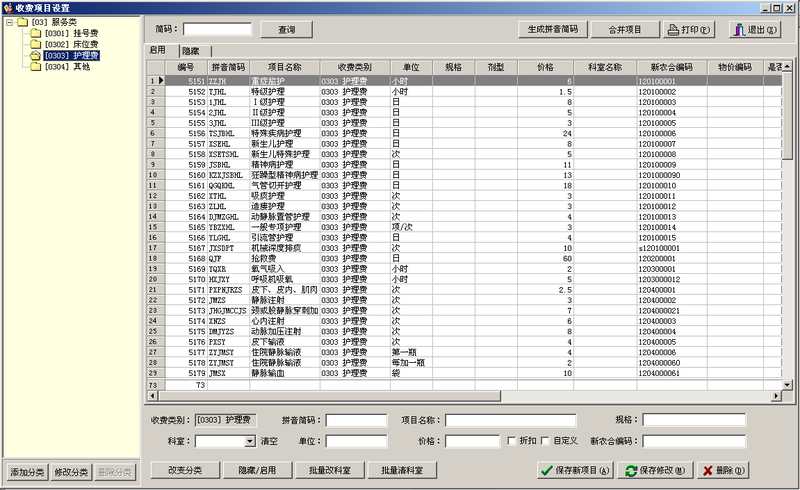
Task: Click the 物价编码 column header
Action: click(x=735, y=67)
